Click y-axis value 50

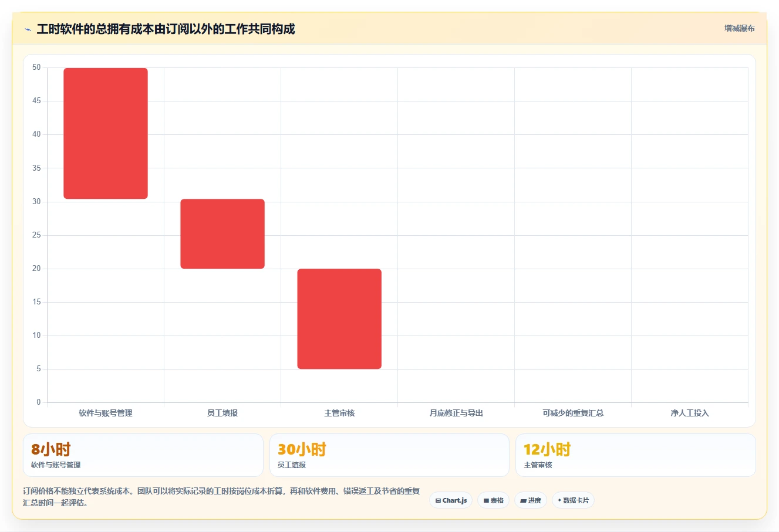(x=36, y=67)
